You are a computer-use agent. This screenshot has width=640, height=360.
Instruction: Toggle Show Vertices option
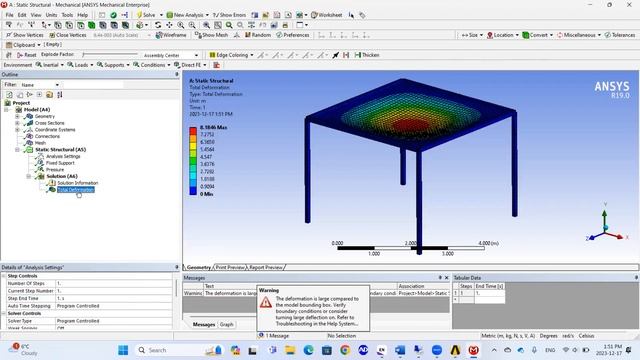[24, 35]
